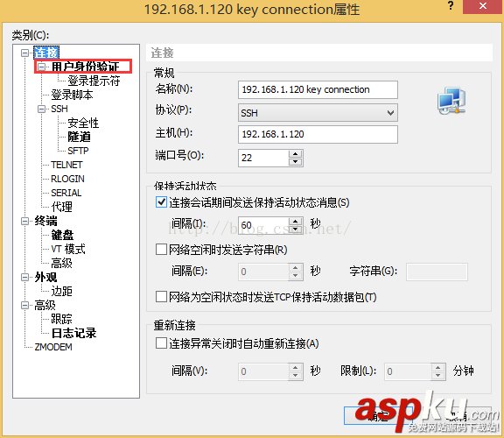Click the 确定 OK button
The image size is (504, 438).
point(378,416)
